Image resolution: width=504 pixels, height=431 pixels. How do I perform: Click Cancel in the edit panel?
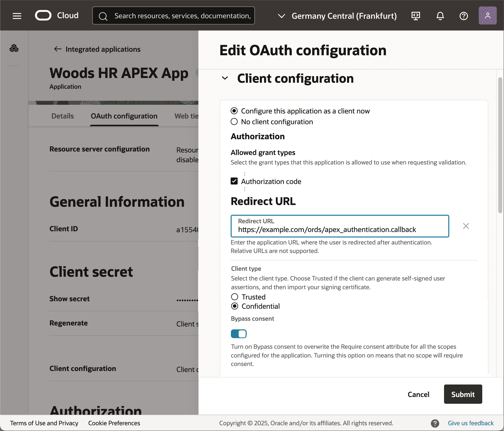click(419, 394)
